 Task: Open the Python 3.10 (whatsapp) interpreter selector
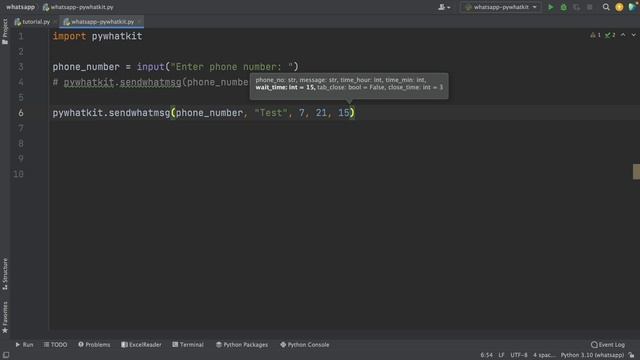[592, 355]
